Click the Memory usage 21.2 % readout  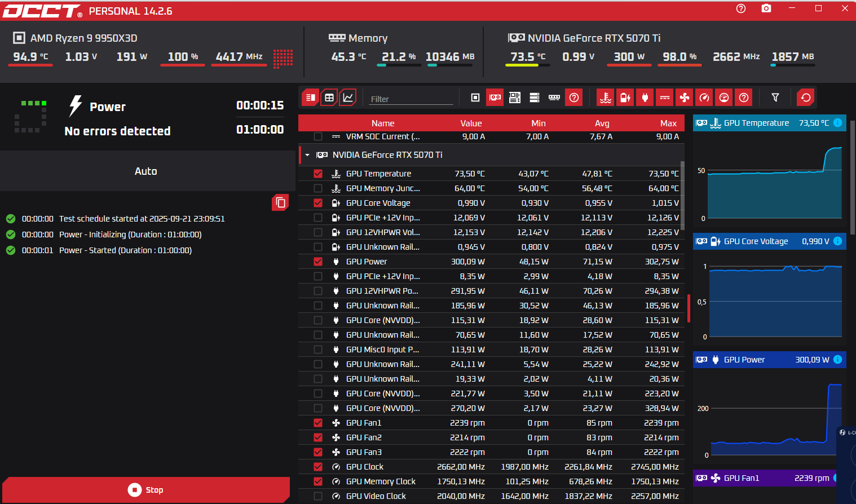click(x=399, y=57)
